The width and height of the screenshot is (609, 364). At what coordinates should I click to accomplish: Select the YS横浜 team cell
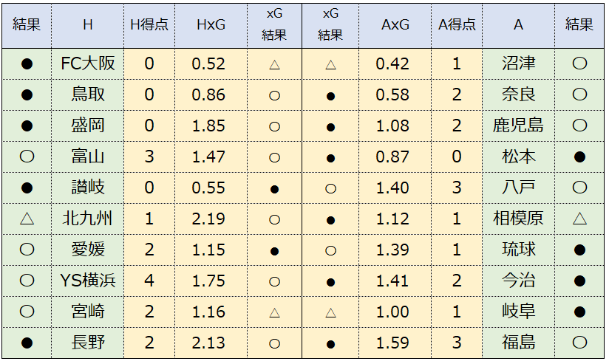(x=88, y=281)
